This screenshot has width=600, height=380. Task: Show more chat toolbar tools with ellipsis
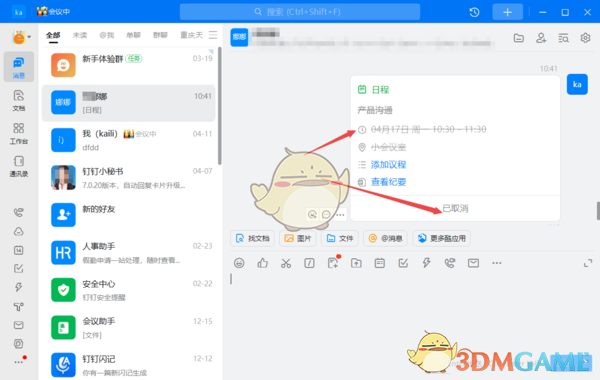pos(497,263)
